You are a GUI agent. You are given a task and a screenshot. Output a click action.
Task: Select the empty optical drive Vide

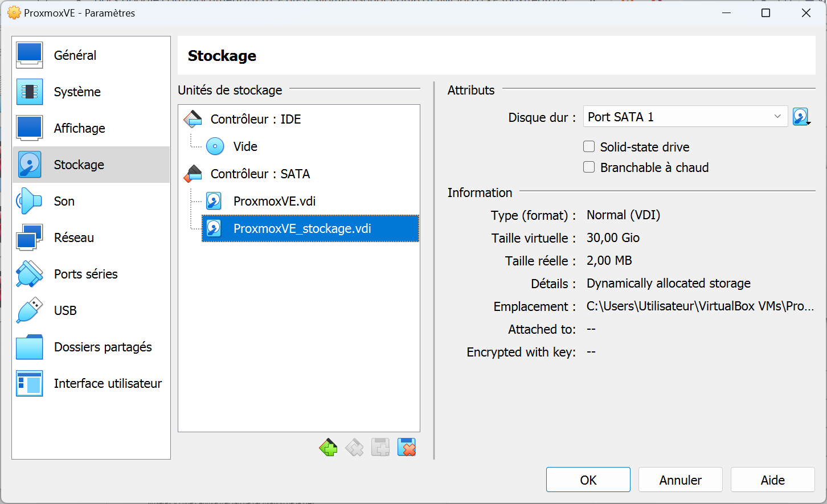(x=310, y=146)
